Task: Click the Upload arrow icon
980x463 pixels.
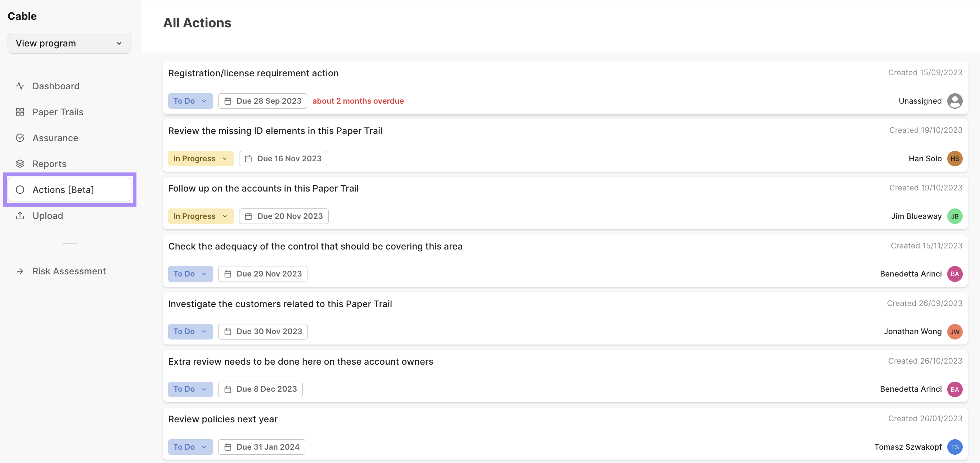Action: coord(20,216)
